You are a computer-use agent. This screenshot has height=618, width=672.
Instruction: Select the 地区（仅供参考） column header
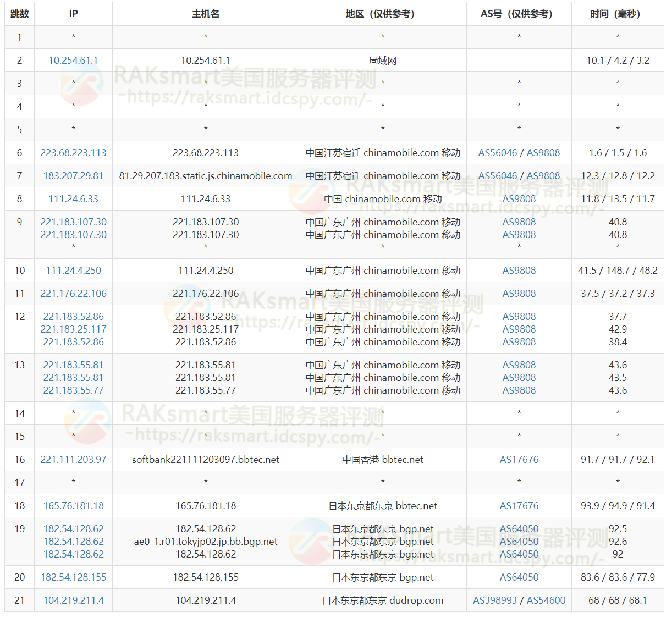coord(383,14)
